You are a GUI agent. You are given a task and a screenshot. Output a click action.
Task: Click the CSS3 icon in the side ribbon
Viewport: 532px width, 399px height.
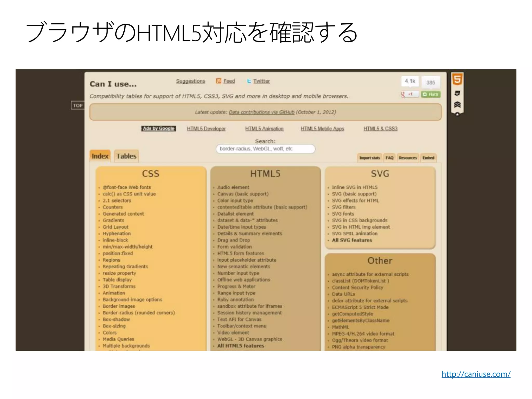click(457, 93)
